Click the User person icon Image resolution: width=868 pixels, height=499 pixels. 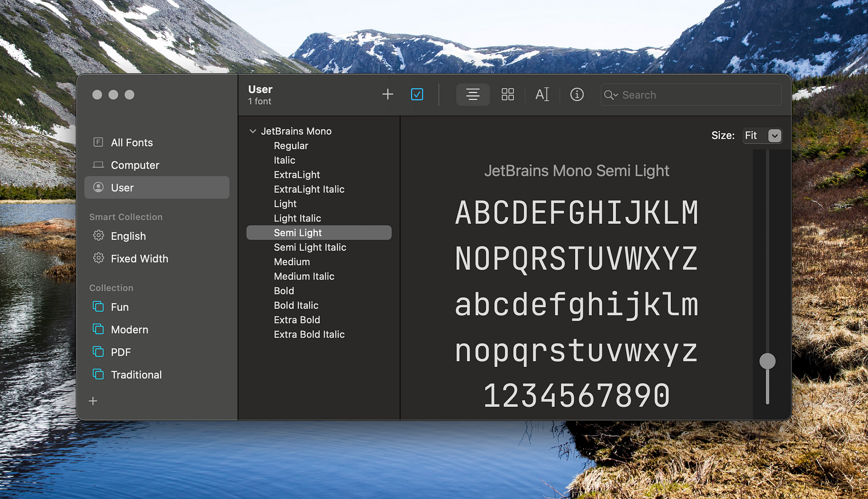coord(98,187)
